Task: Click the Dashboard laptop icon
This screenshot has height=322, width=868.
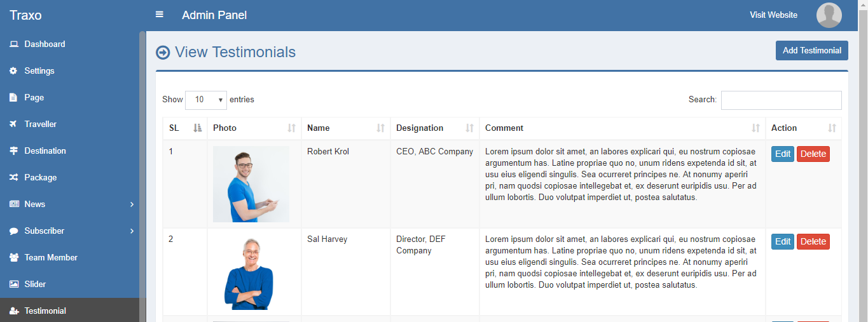Action: [13, 44]
